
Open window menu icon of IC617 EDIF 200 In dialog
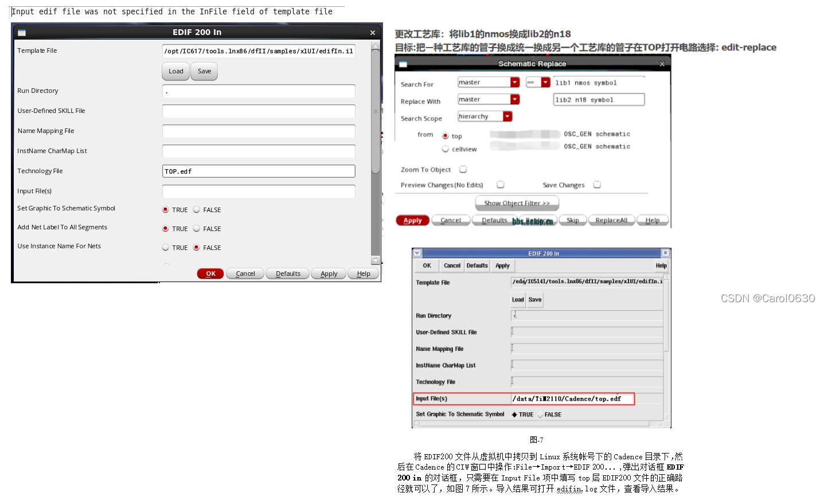coord(22,33)
